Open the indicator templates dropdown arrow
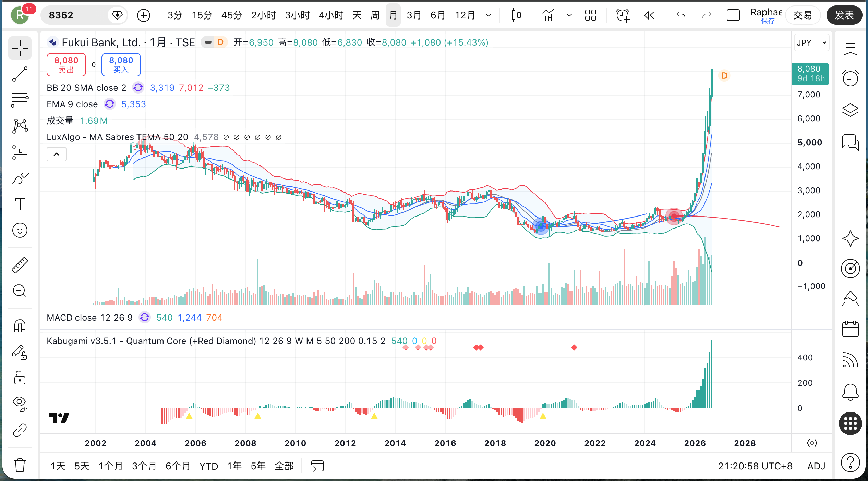This screenshot has width=868, height=481. 569,15
